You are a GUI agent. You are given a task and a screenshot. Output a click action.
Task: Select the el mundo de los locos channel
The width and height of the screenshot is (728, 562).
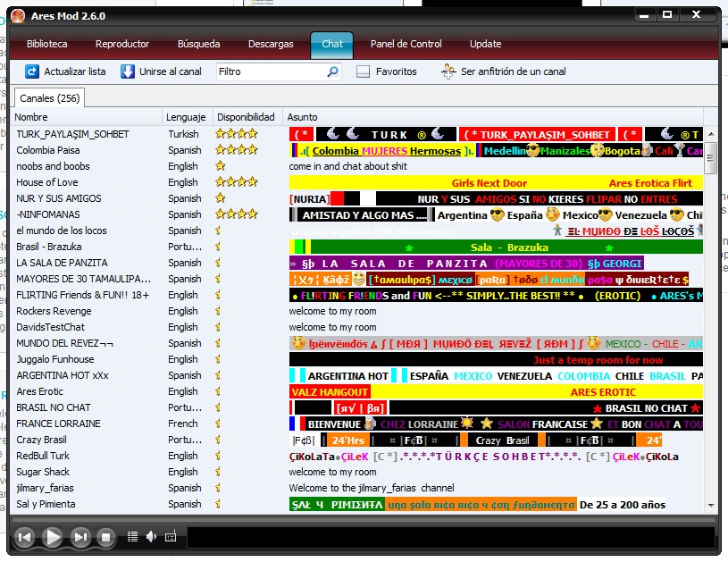(356, 231)
